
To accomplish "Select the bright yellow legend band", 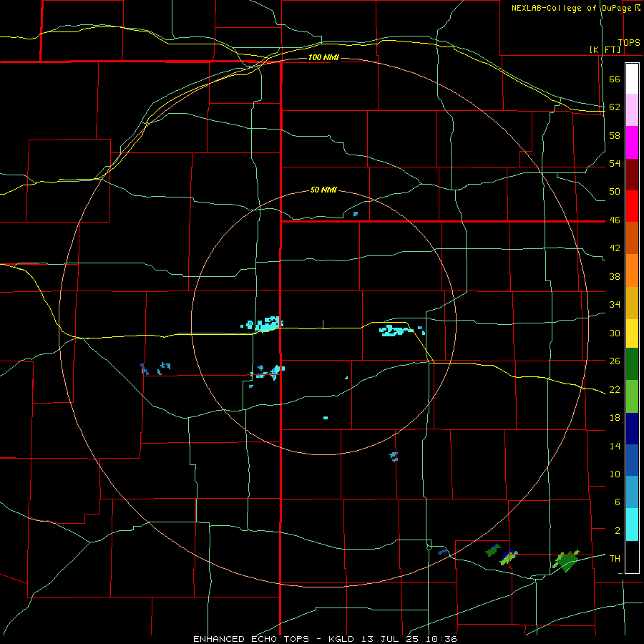I will [x=632, y=333].
